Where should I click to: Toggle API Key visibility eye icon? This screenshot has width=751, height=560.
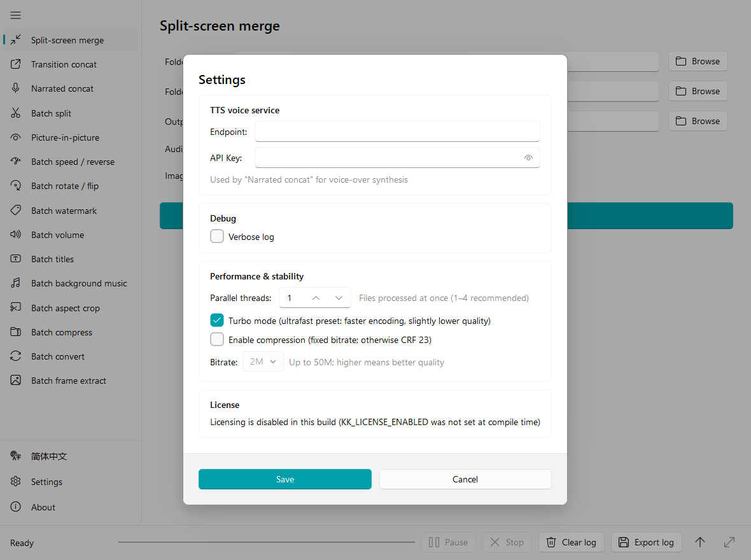pos(528,158)
